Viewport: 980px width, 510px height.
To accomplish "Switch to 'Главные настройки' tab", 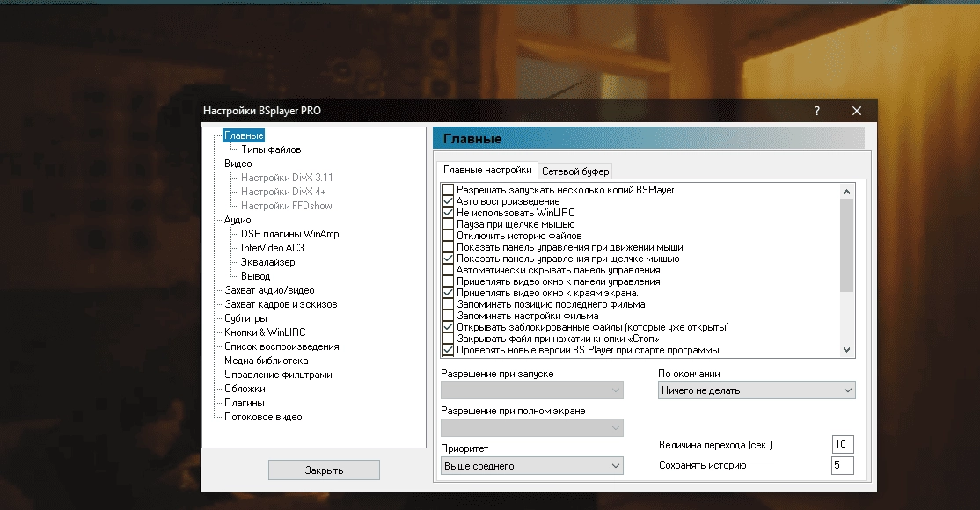I will (487, 170).
